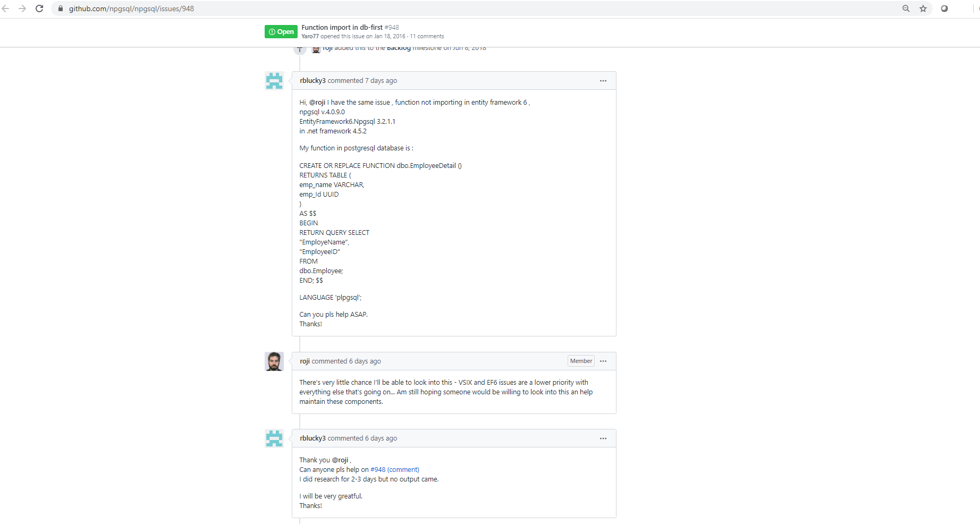Open options menu on rblucky3's 7-days-ago comment
Viewport: 980px width, 524px height.
[603, 81]
